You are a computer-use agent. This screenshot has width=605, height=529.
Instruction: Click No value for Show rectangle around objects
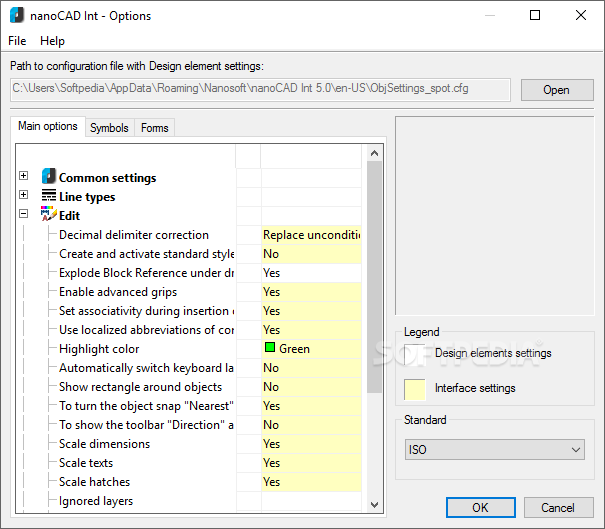click(311, 387)
